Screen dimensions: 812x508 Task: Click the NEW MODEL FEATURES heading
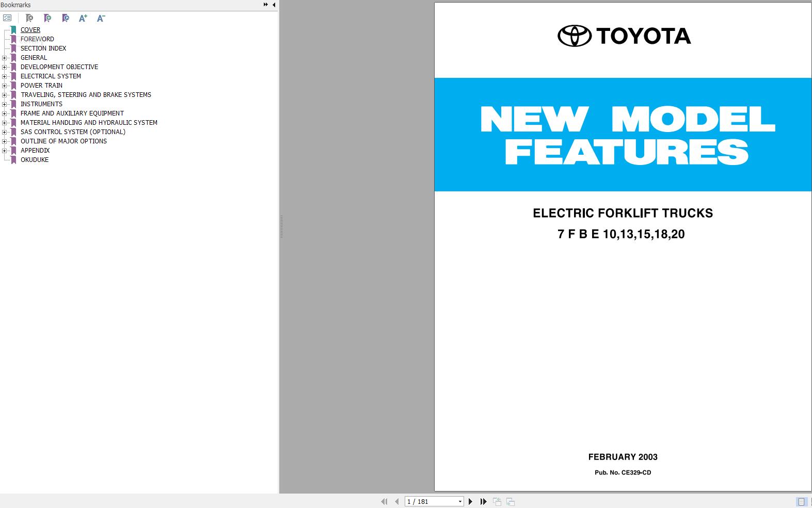click(627, 135)
